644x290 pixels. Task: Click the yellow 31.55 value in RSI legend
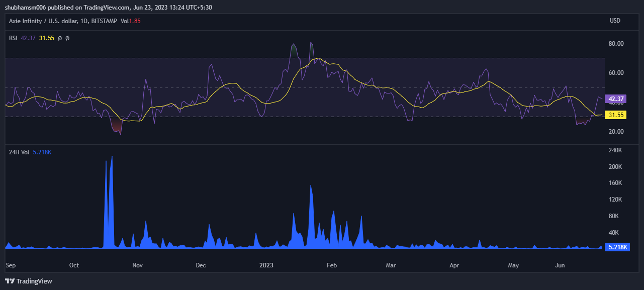tap(47, 38)
